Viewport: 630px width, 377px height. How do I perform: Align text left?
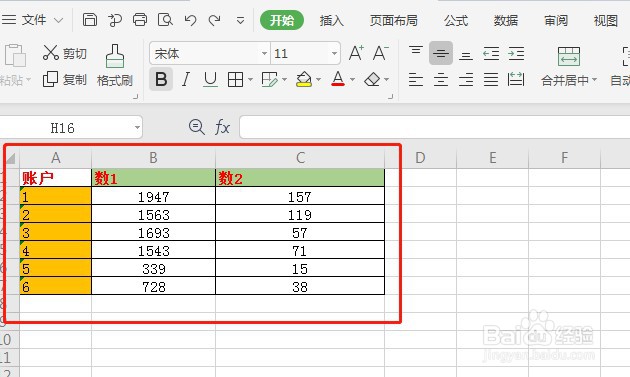[416, 80]
